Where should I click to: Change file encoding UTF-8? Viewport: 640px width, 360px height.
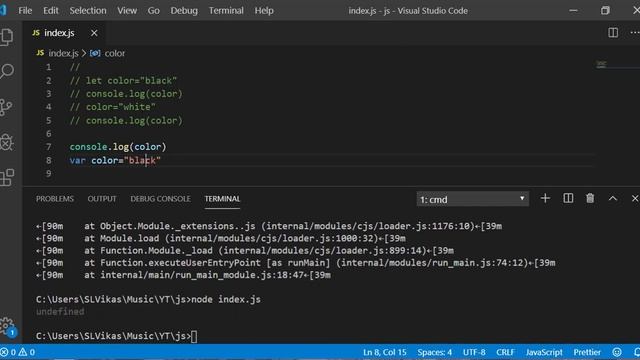pyautogui.click(x=474, y=352)
